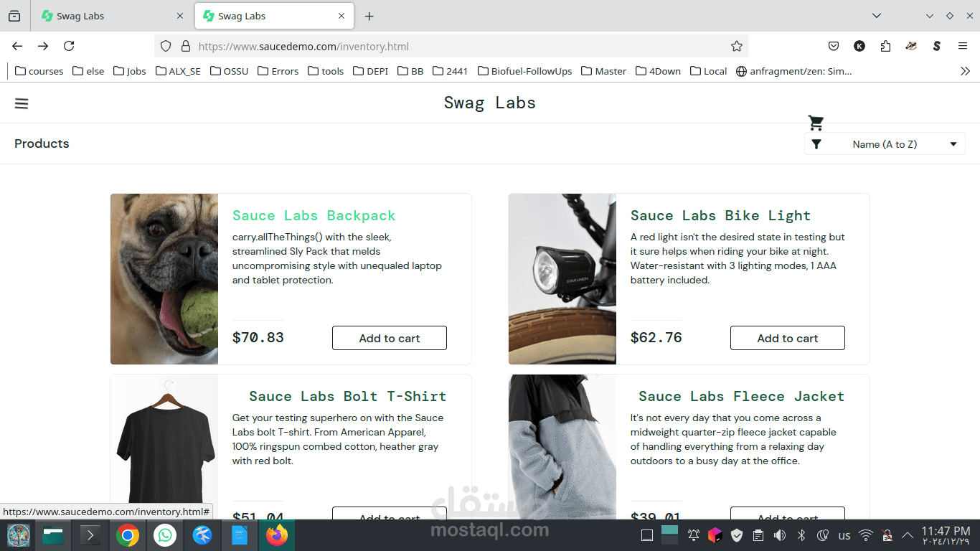The height and width of the screenshot is (551, 980).
Task: Open Bluetooth settings in the system tray
Action: click(x=802, y=535)
